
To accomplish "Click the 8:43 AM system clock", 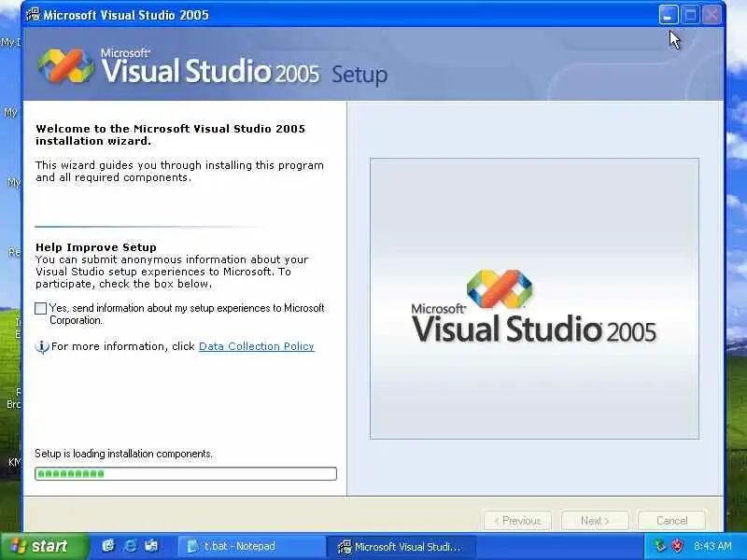I will coord(712,546).
